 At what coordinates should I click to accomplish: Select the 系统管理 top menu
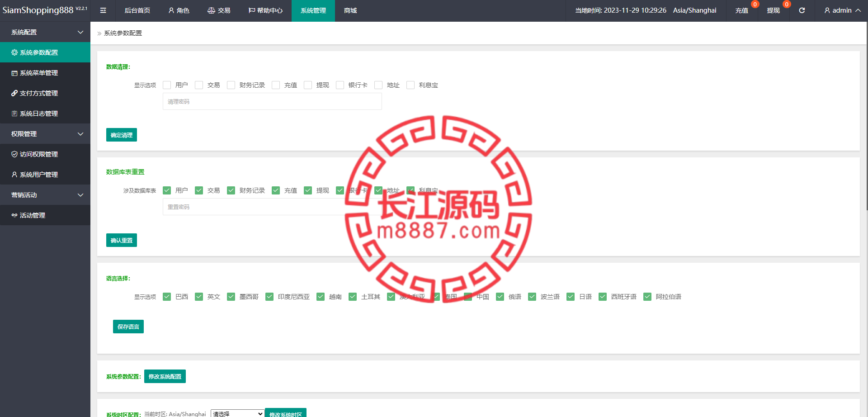(x=313, y=10)
